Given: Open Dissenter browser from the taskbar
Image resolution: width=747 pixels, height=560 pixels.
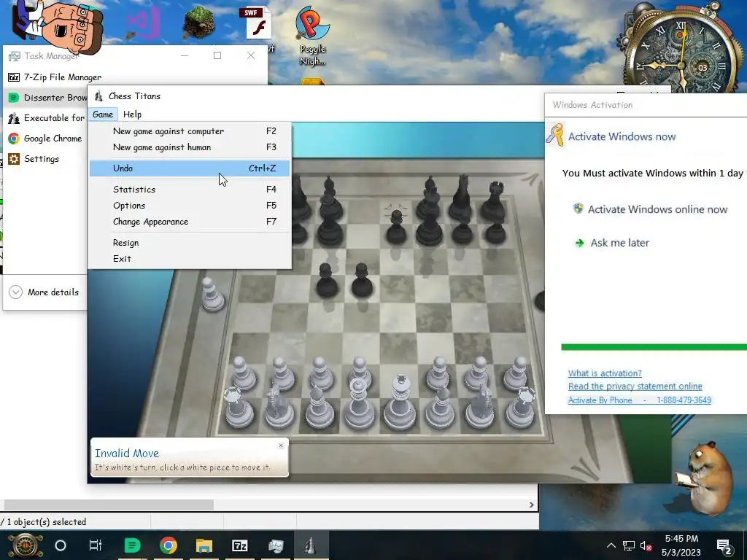Looking at the screenshot, I should pyautogui.click(x=132, y=545).
